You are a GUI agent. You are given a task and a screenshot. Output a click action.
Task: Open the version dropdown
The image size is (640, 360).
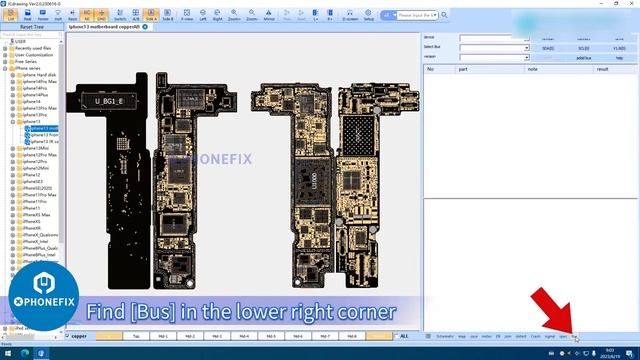526,58
